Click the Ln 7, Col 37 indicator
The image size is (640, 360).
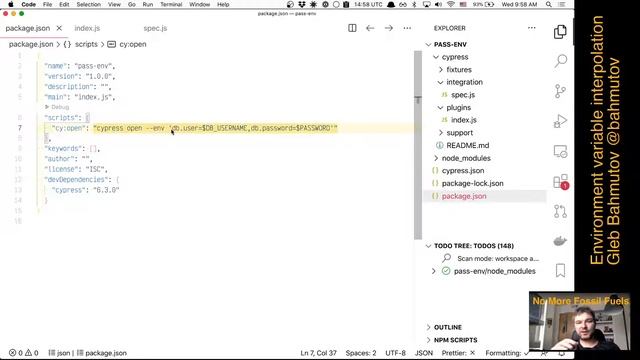coord(318,353)
